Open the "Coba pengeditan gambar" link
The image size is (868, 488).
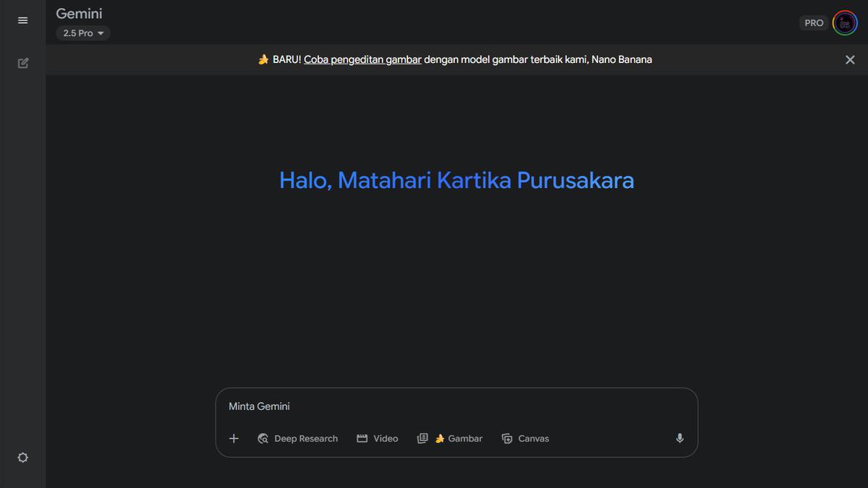[362, 60]
